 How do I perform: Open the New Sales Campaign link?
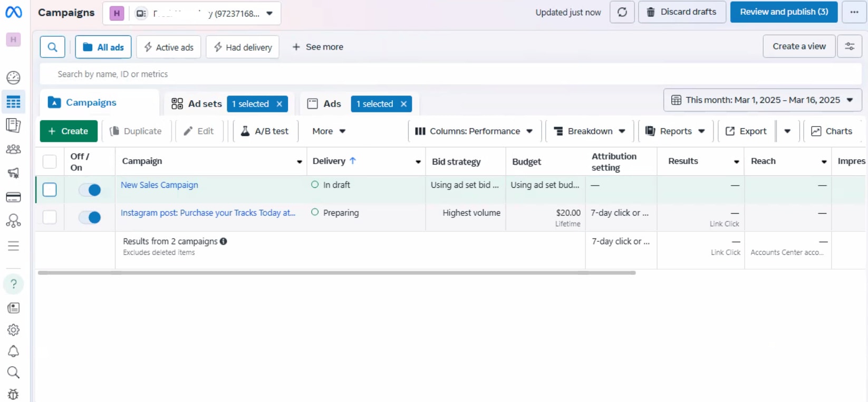159,185
